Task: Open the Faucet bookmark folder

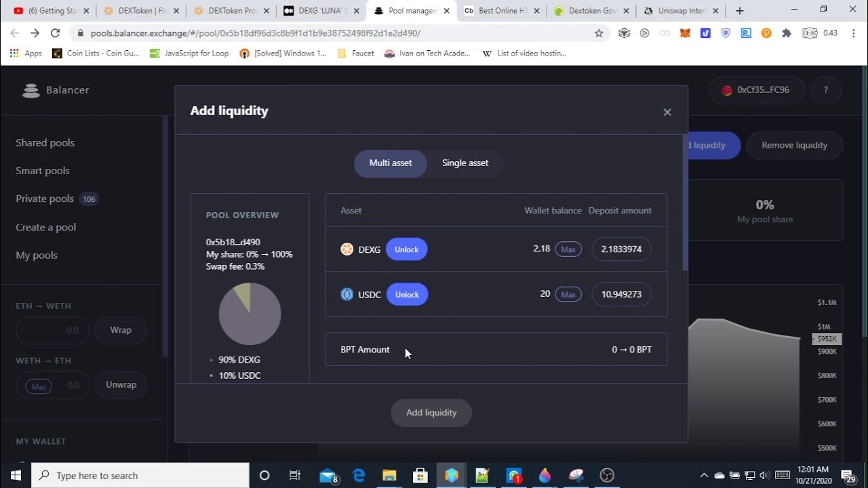Action: (355, 54)
